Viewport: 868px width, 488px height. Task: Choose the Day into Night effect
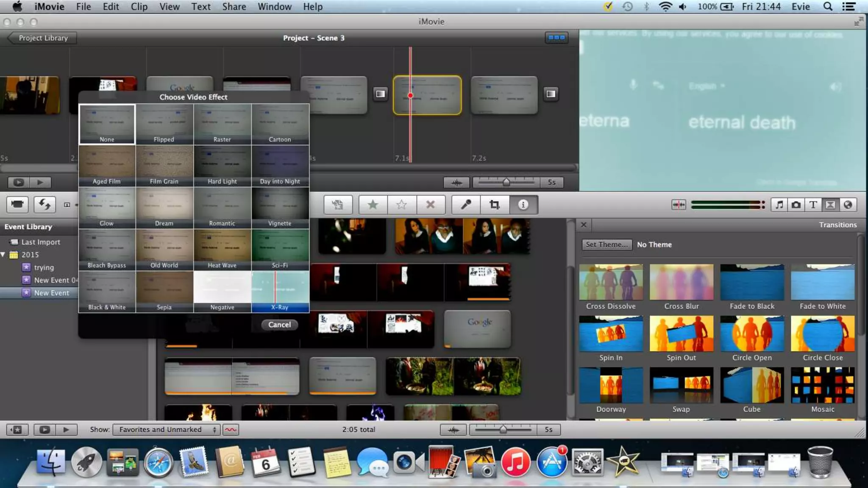coord(280,166)
